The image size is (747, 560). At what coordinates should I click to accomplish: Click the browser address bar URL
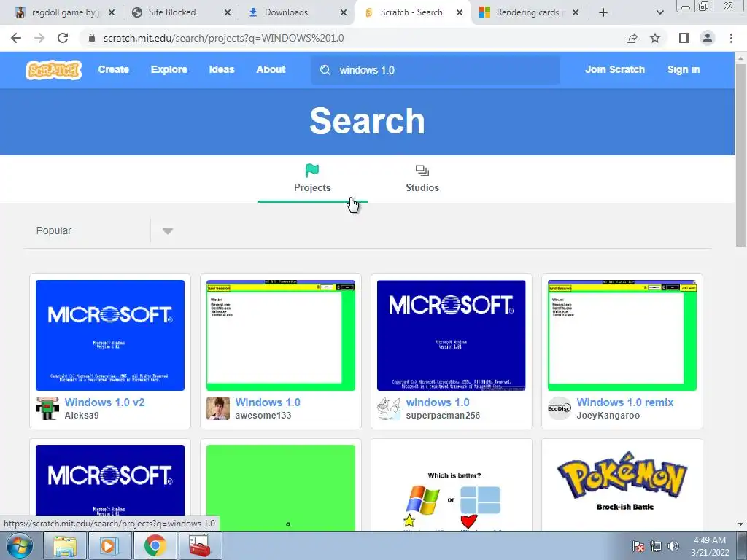pyautogui.click(x=223, y=38)
